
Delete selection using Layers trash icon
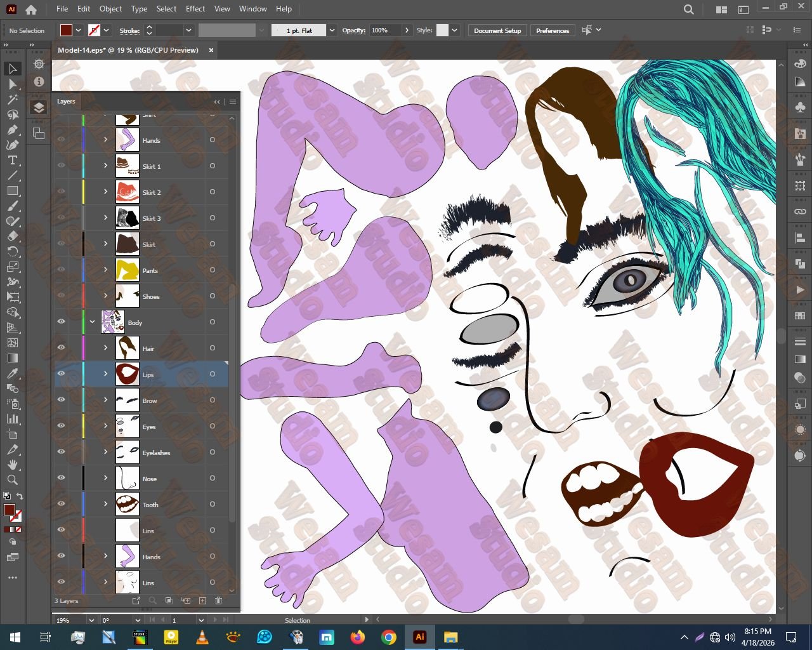(219, 600)
